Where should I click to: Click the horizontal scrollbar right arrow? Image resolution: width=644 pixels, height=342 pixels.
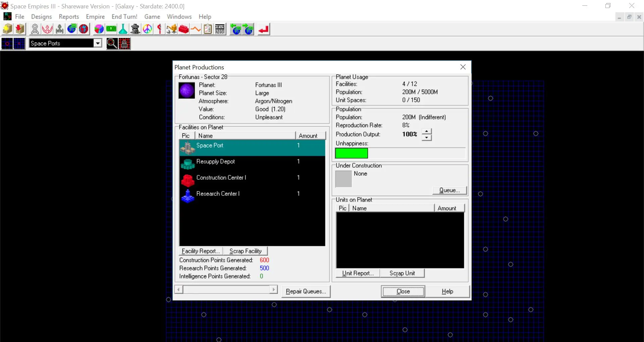point(274,289)
